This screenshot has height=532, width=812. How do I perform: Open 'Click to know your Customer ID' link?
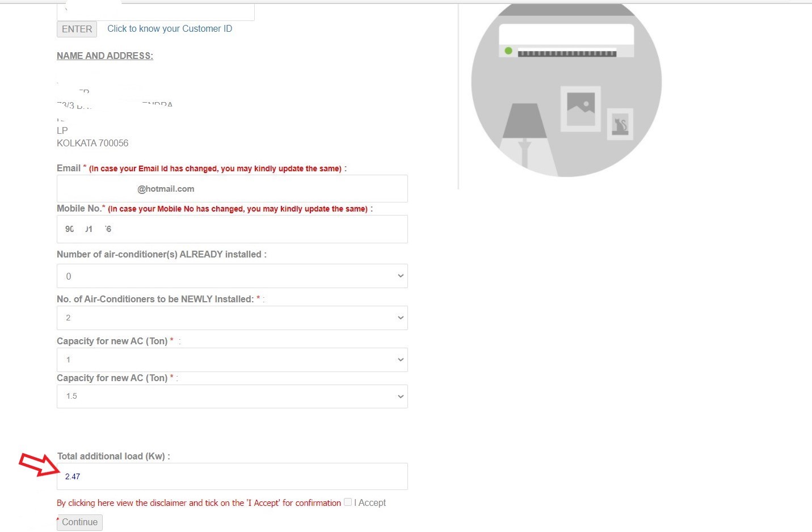(170, 29)
